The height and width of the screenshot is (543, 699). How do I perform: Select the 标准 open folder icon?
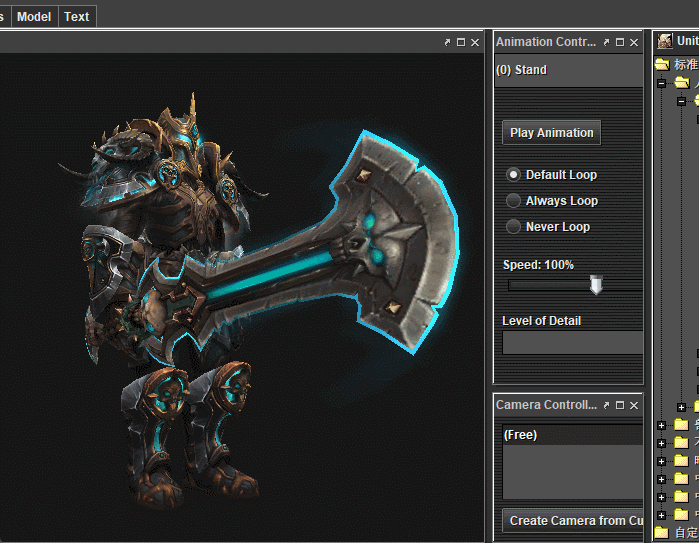coord(662,65)
